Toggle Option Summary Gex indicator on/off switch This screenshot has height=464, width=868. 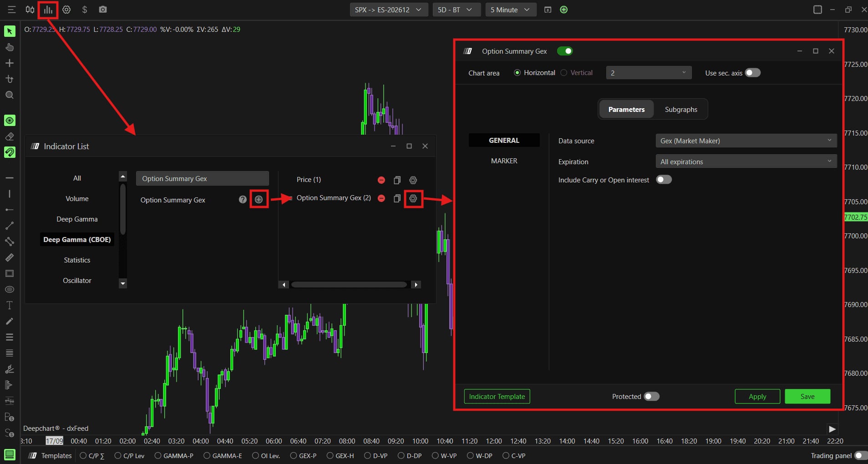tap(565, 51)
